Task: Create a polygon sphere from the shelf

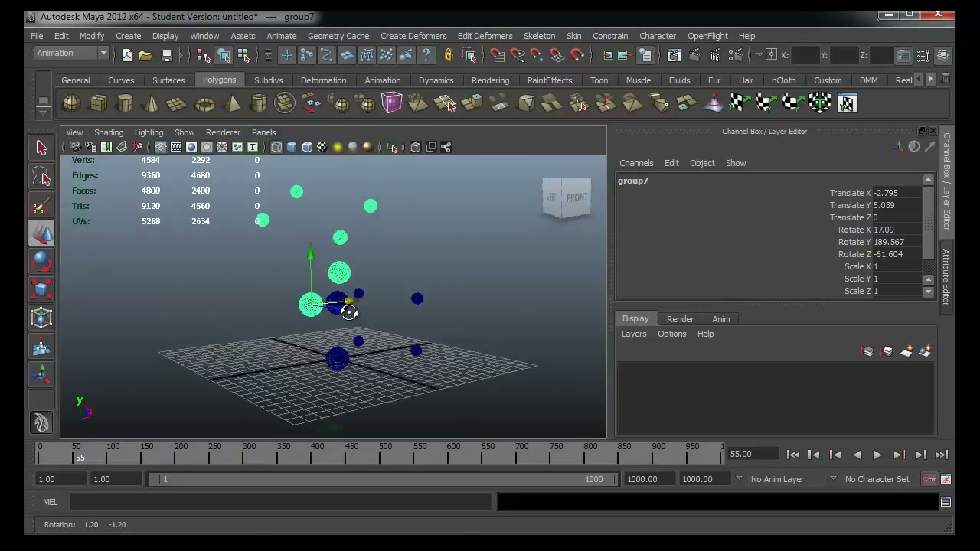Action: click(x=71, y=103)
